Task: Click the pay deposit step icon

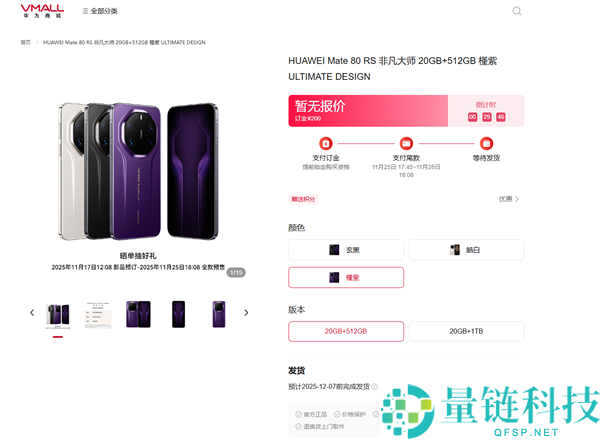Action: click(326, 143)
